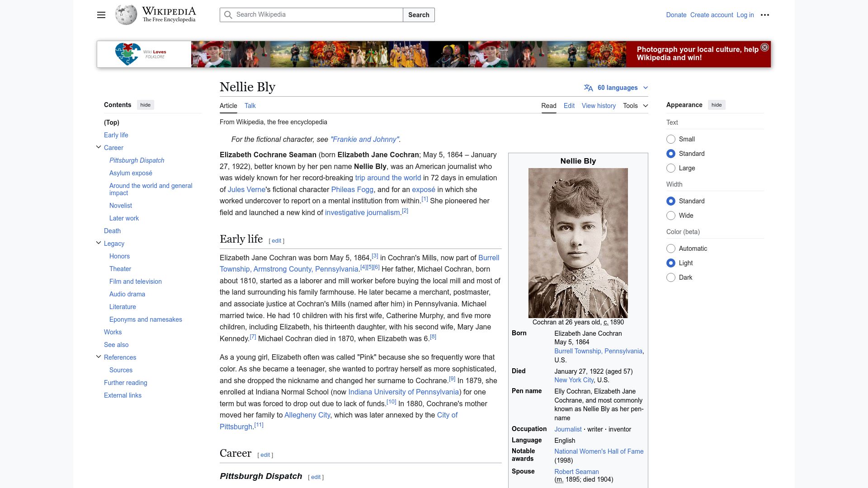Image resolution: width=868 pixels, height=488 pixels.
Task: Select Light color mode
Action: click(671, 263)
